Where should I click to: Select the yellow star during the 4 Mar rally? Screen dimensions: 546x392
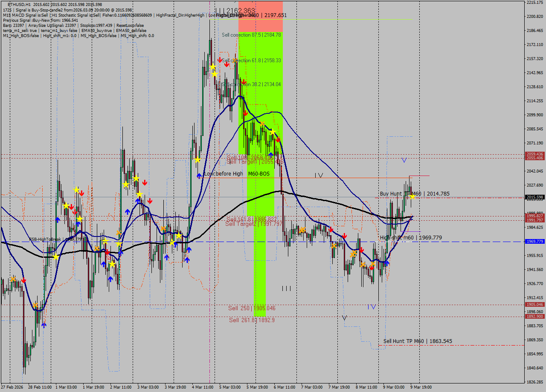(x=197, y=160)
